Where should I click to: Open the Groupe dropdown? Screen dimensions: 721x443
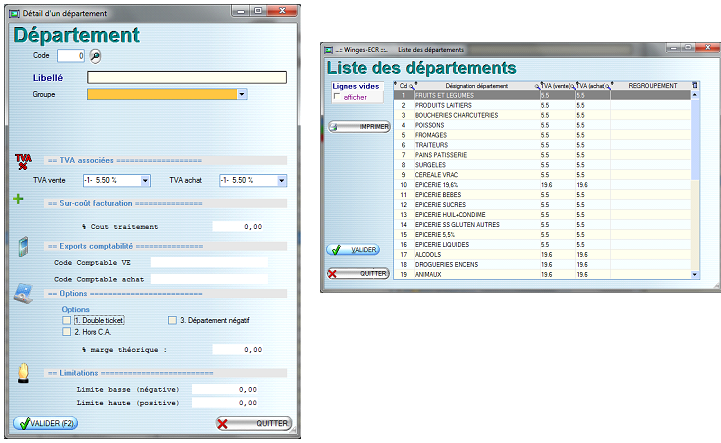(x=242, y=95)
